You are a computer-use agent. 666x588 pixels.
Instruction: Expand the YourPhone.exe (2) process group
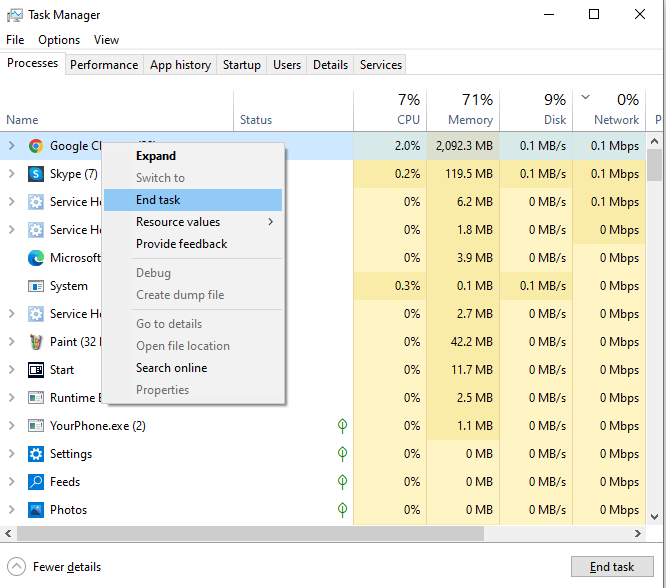pyautogui.click(x=11, y=426)
